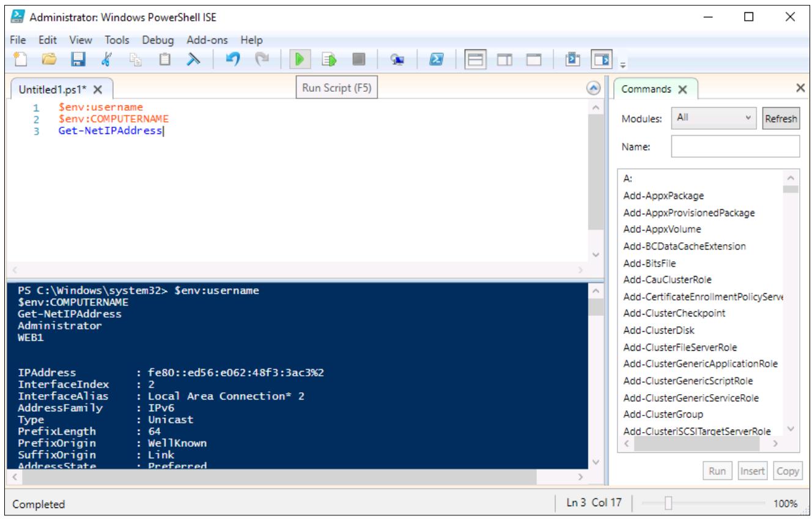
Task: Select Add-BCDataCacheExtension command
Action: click(685, 246)
